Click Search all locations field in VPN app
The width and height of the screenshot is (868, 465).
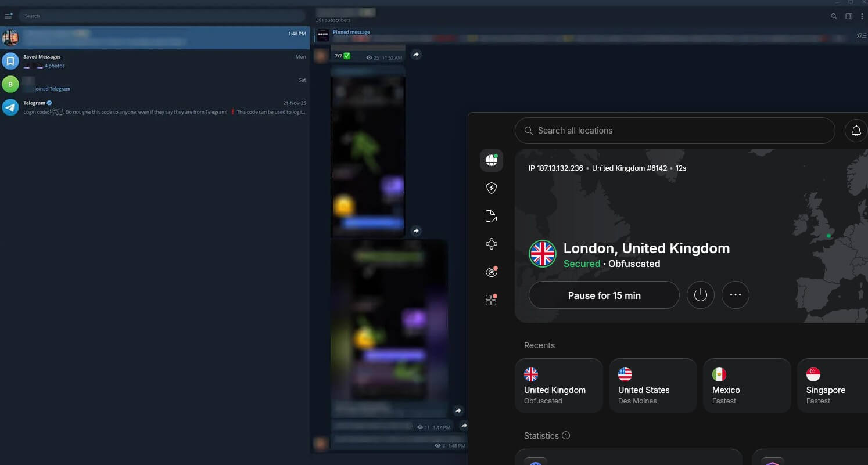(675, 131)
